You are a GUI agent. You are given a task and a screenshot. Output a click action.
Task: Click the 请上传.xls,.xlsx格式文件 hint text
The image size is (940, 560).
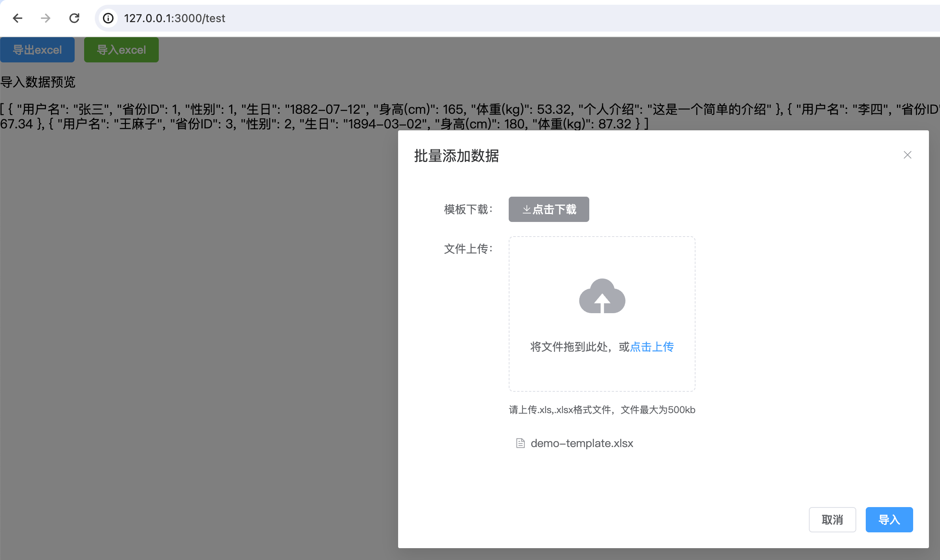(602, 410)
